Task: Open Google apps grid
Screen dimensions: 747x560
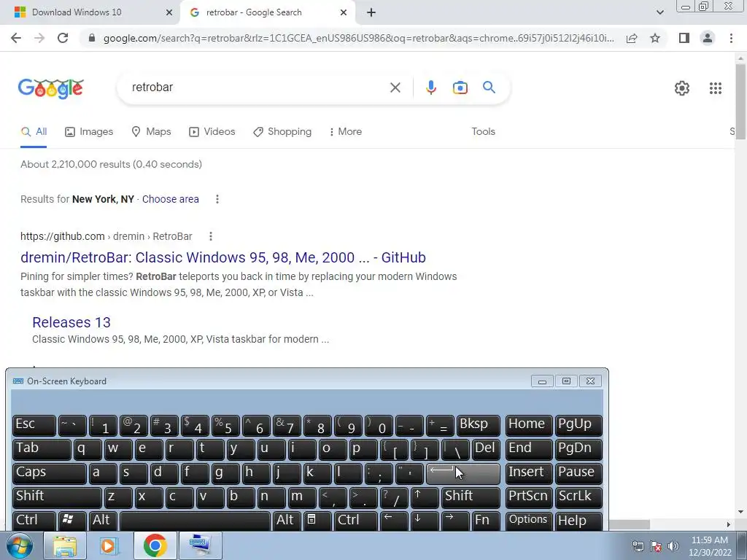Action: pyautogui.click(x=715, y=88)
